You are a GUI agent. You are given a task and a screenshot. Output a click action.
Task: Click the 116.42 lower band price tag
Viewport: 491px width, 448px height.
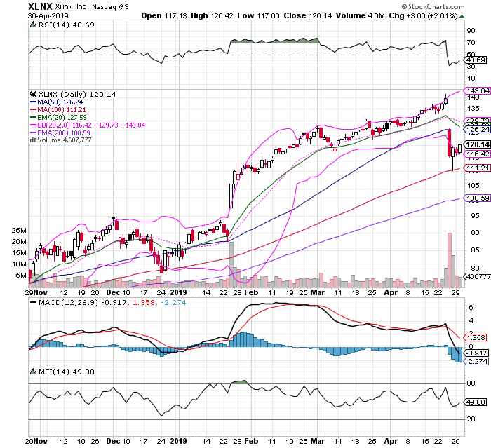477,154
